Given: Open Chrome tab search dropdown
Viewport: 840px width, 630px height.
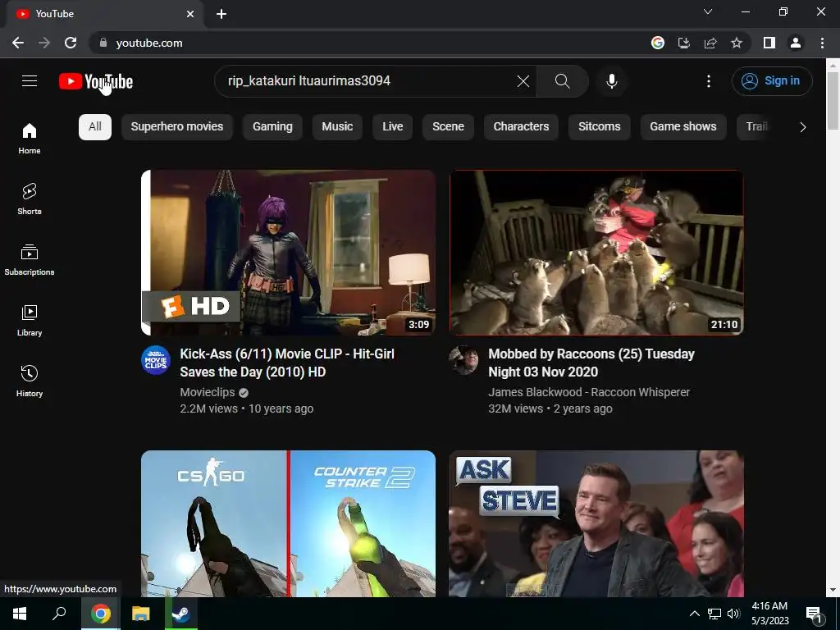Looking at the screenshot, I should 708,11.
